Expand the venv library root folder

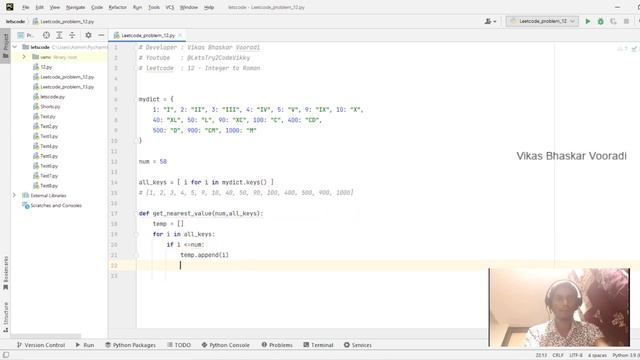pos(24,57)
